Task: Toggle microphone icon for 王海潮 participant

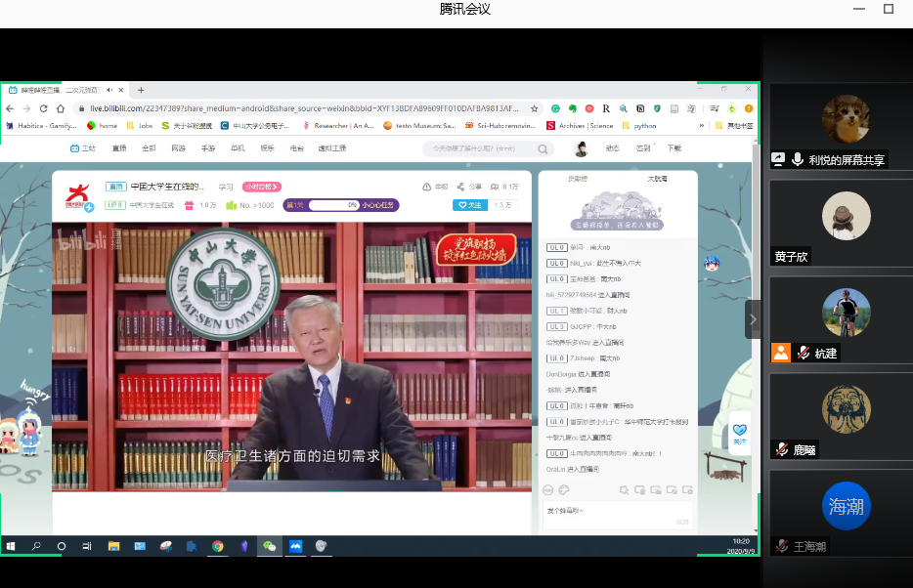Action: (x=782, y=546)
